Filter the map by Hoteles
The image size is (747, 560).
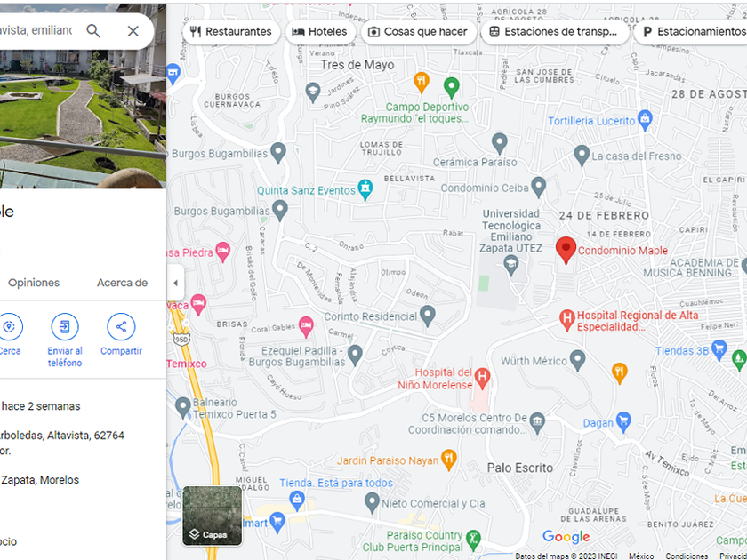click(321, 32)
